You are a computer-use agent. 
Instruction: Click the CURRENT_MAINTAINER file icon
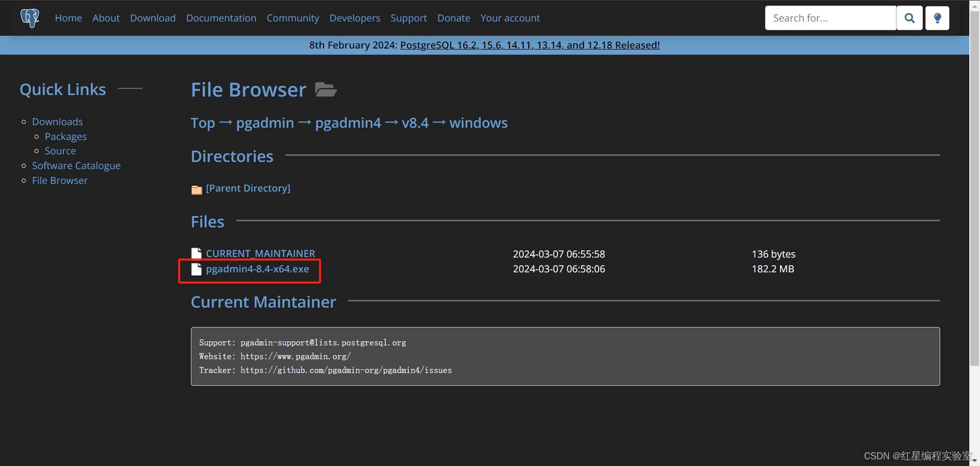click(x=197, y=253)
